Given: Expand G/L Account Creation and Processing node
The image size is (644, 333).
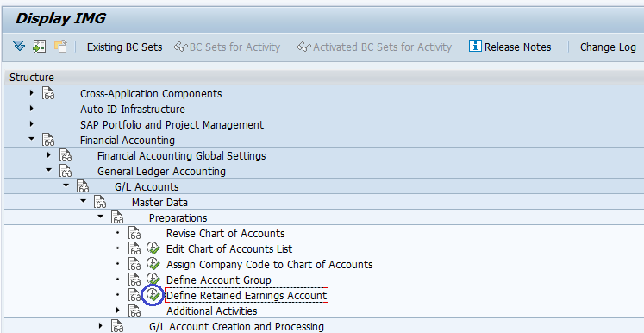Looking at the screenshot, I should point(101,326).
